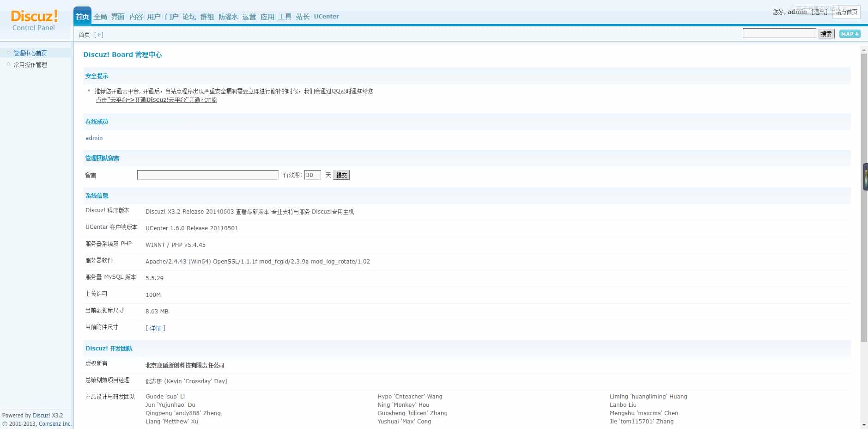
Task: View attachment size via 详情 link
Action: (156, 328)
